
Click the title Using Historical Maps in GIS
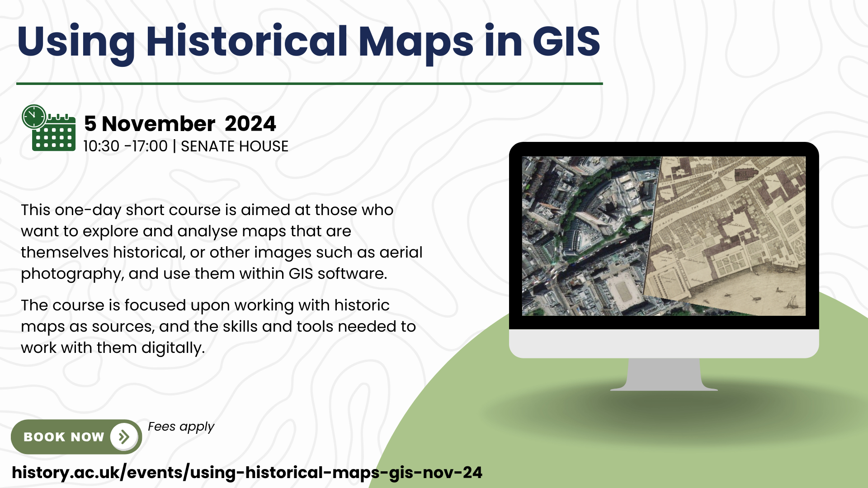click(x=309, y=42)
